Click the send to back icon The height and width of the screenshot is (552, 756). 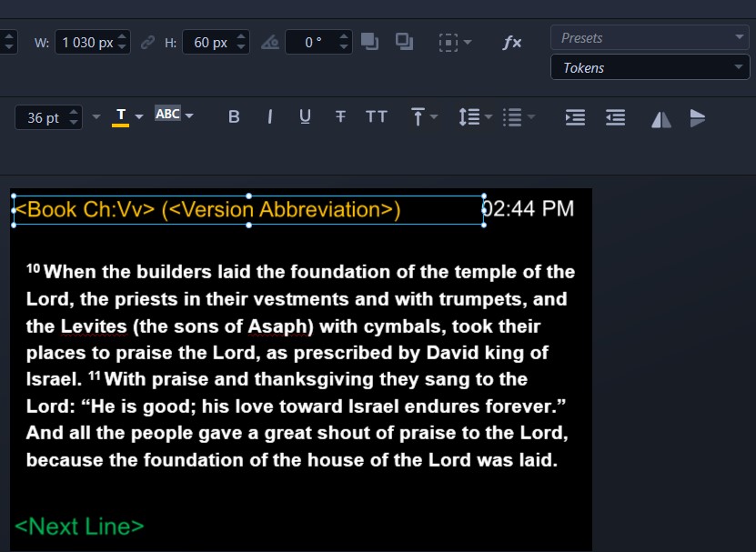(404, 42)
